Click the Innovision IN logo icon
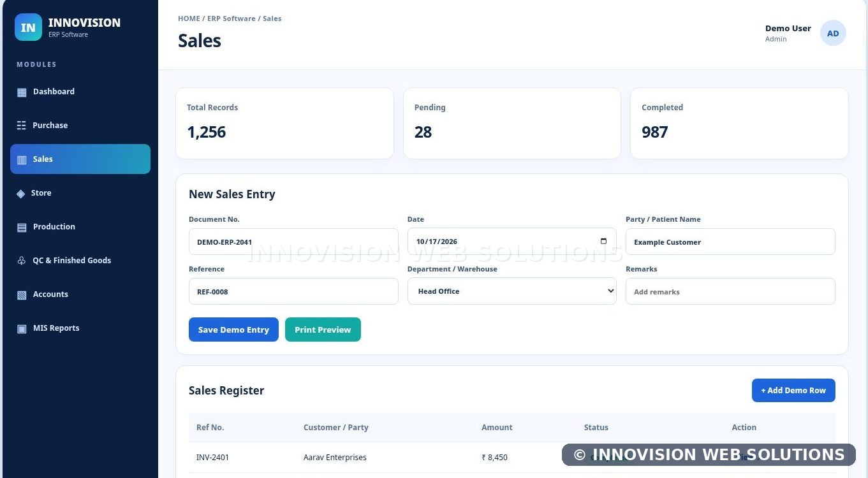Screen dimensions: 868x478 [x=28, y=27]
